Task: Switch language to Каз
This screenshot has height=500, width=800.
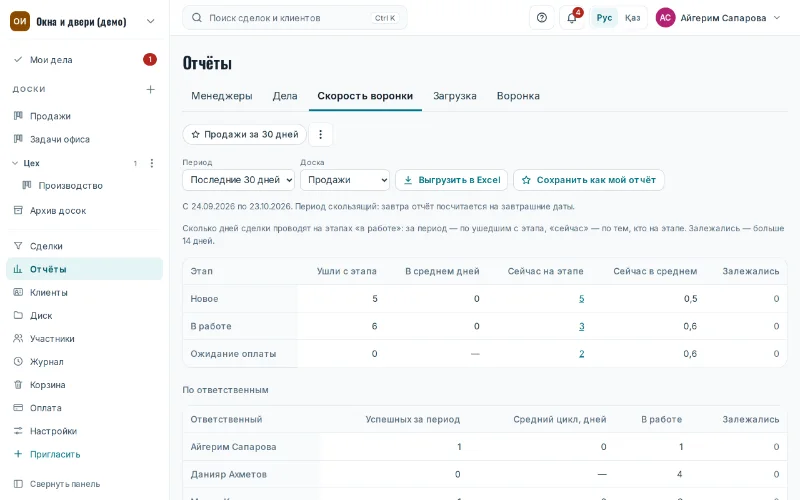Action: (633, 18)
